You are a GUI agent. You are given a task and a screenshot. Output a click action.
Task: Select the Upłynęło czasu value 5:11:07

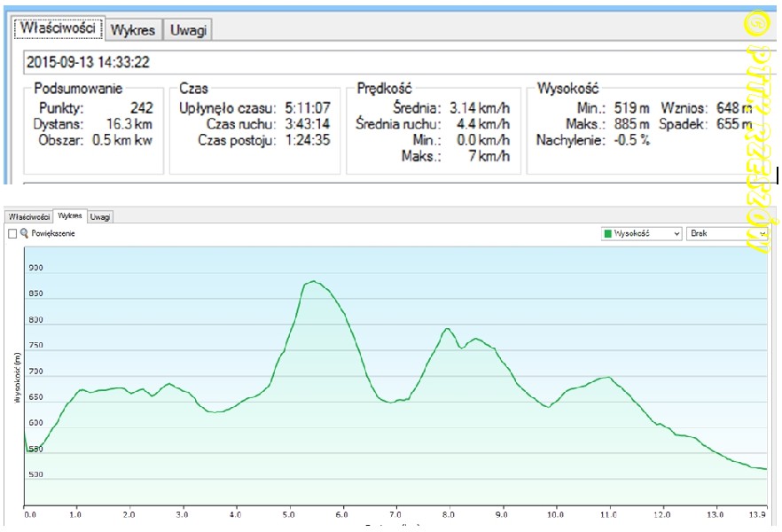click(308, 108)
